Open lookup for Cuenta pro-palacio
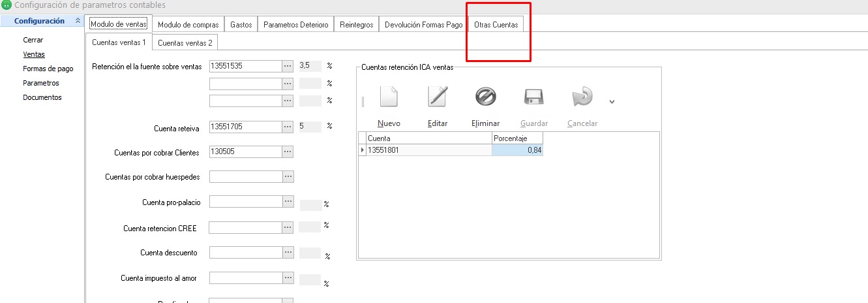The image size is (868, 303). [288, 202]
